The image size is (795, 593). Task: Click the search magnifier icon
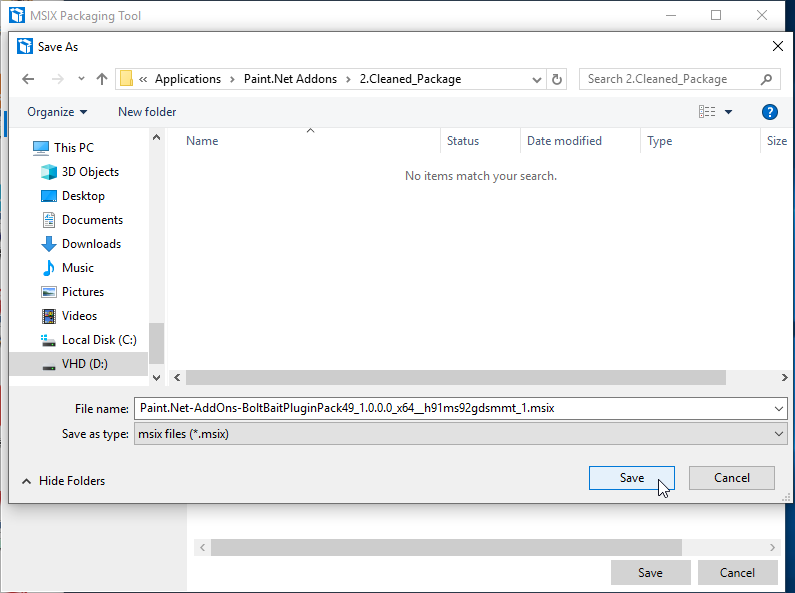tap(767, 79)
